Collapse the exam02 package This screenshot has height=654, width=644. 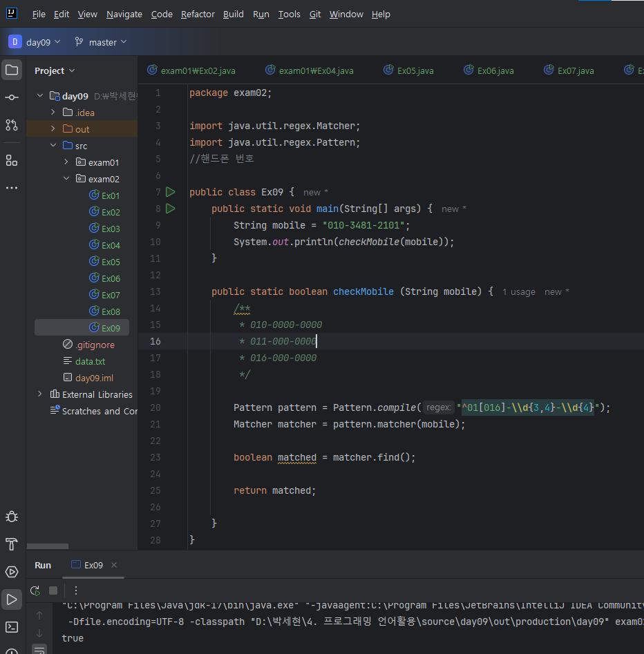point(66,178)
